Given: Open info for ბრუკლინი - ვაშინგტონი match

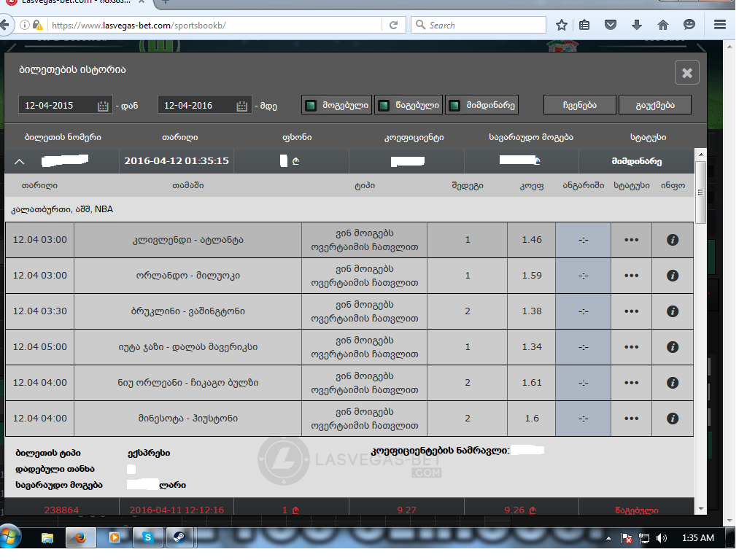Looking at the screenshot, I should tap(672, 311).
